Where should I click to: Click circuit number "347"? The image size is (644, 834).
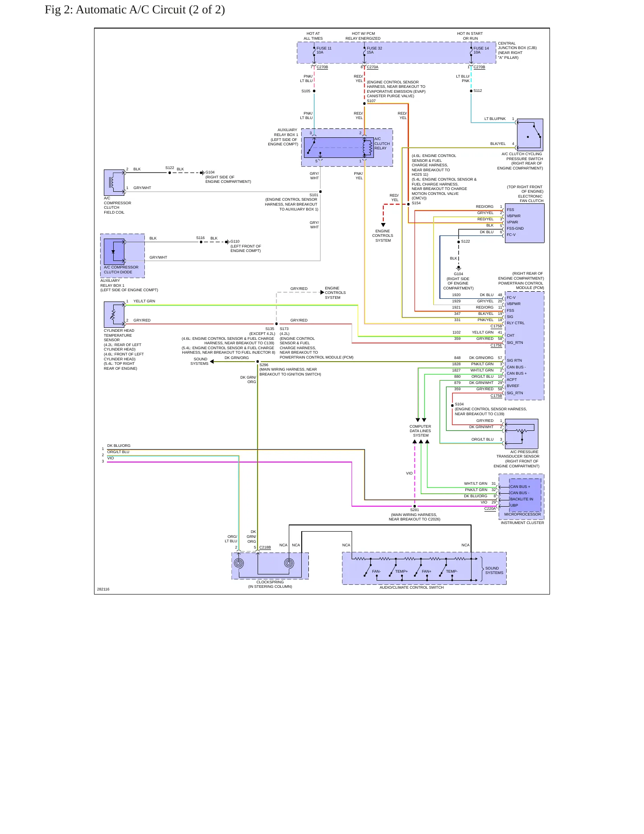(x=457, y=314)
